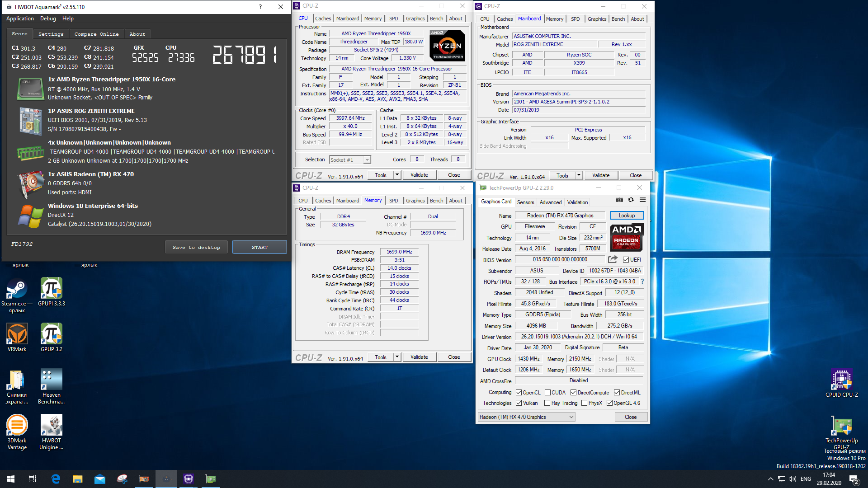Launch Edge browser from taskbar

(x=56, y=479)
